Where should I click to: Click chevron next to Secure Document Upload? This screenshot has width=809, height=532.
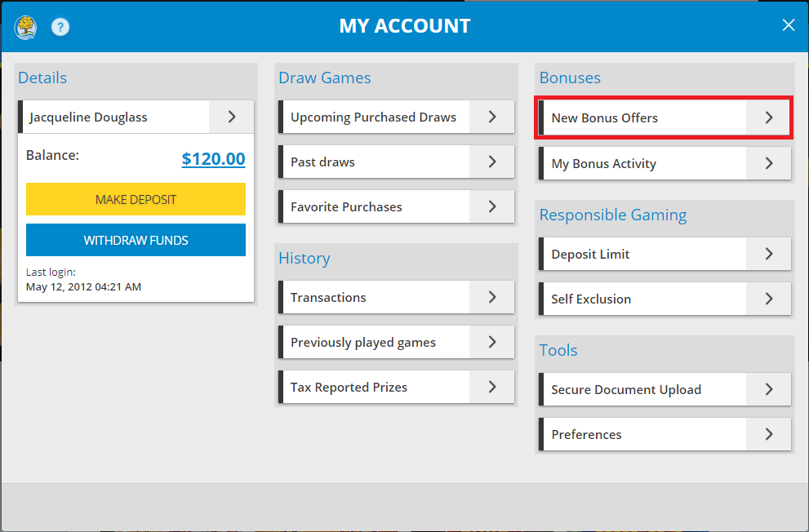click(x=769, y=390)
